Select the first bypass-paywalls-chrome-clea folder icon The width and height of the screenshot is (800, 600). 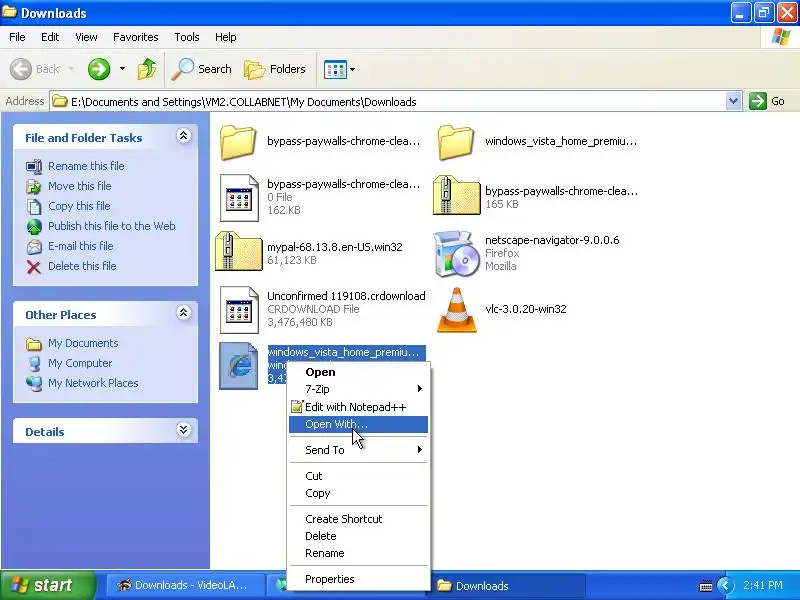tap(238, 142)
